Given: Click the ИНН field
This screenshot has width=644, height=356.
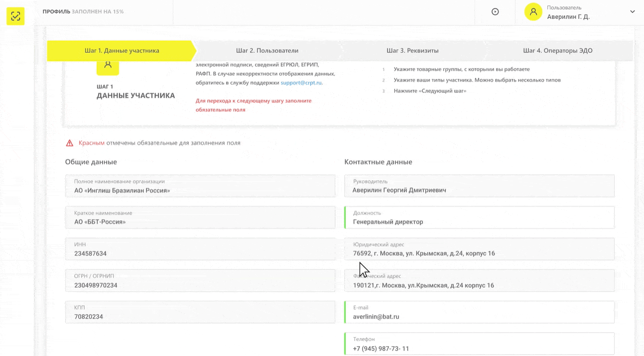Looking at the screenshot, I should (200, 249).
